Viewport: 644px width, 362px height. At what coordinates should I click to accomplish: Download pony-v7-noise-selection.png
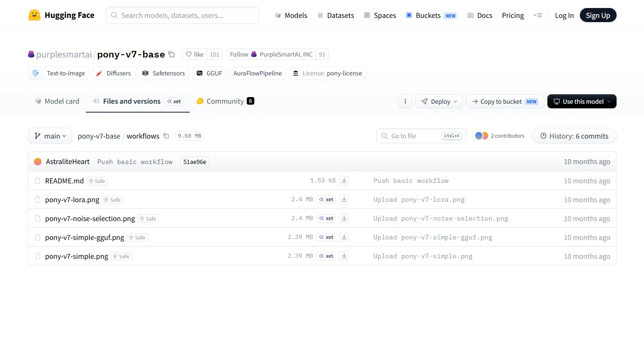[344, 218]
